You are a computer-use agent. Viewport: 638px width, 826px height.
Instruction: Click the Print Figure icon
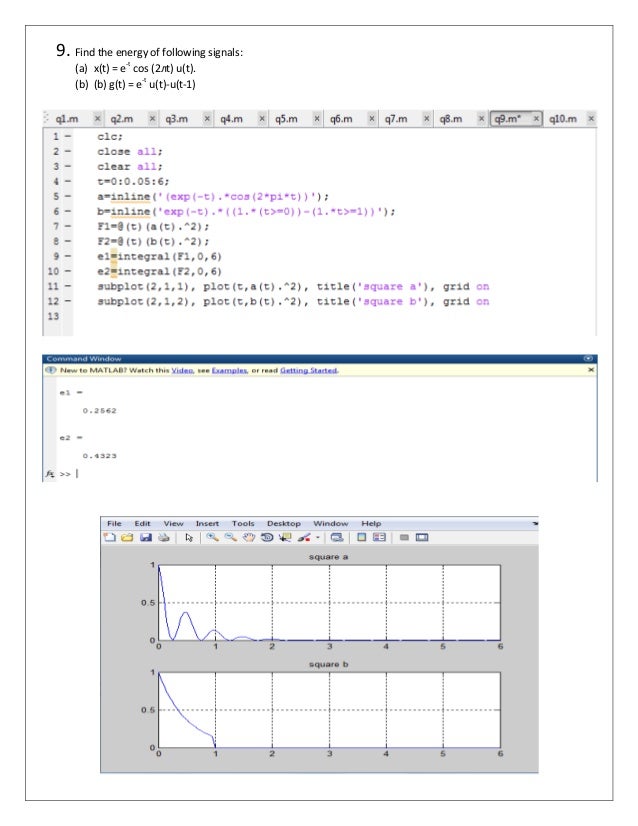tap(163, 537)
